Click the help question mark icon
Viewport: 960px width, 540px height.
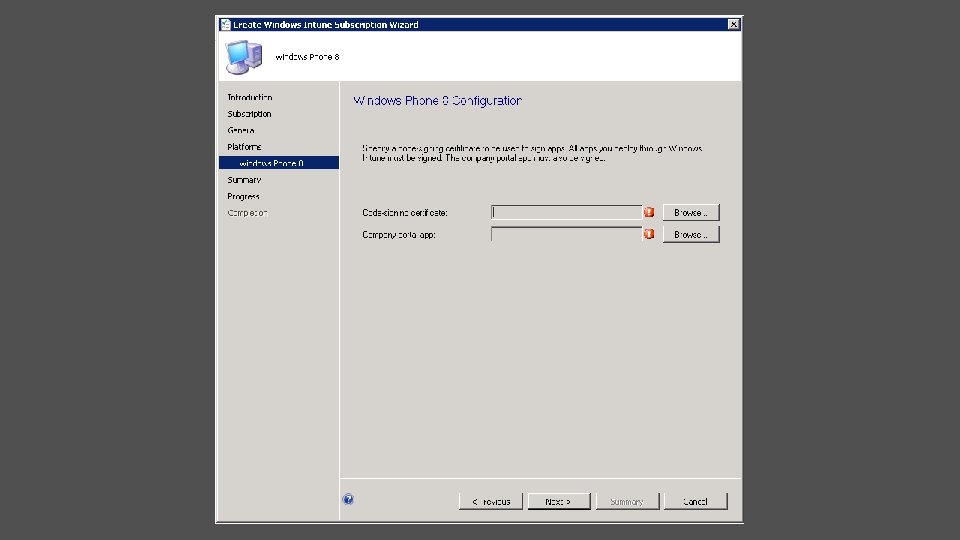pos(348,500)
